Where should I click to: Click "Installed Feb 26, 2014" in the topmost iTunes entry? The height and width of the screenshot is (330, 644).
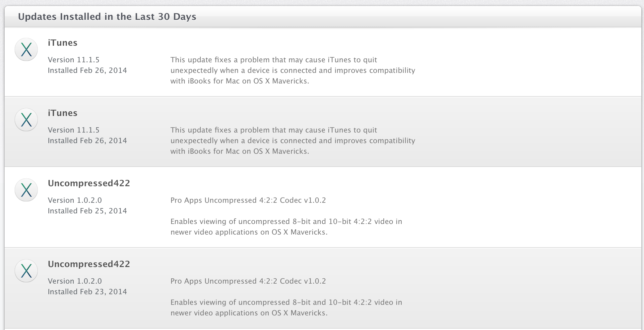pos(88,70)
